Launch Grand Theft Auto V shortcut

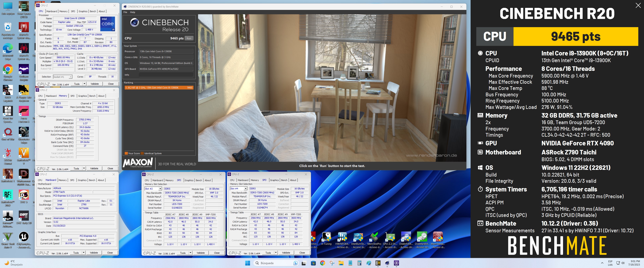coord(8,241)
